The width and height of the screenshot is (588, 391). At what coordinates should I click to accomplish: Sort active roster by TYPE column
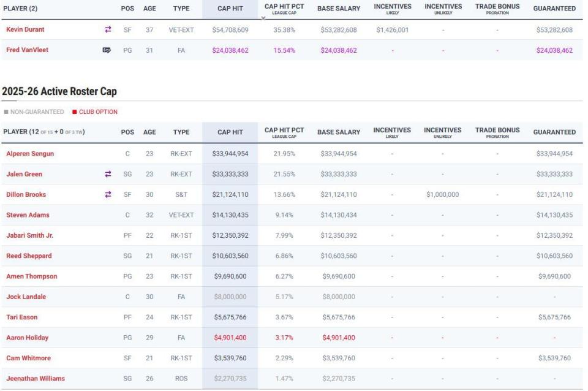pos(181,132)
